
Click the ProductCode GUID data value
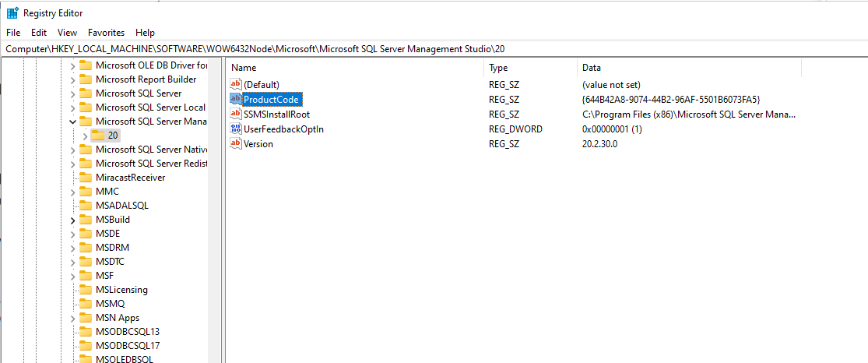coord(672,100)
